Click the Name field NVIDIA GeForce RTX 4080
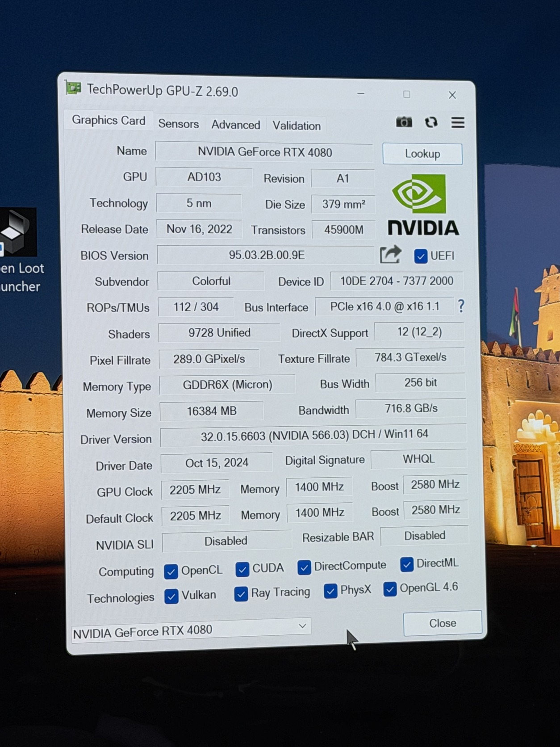 coord(264,152)
